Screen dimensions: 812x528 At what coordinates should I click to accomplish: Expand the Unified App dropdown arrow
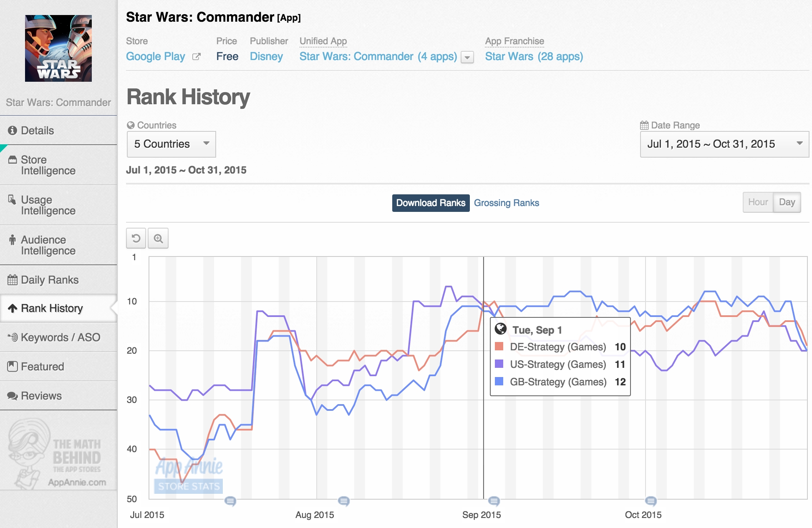click(x=467, y=58)
